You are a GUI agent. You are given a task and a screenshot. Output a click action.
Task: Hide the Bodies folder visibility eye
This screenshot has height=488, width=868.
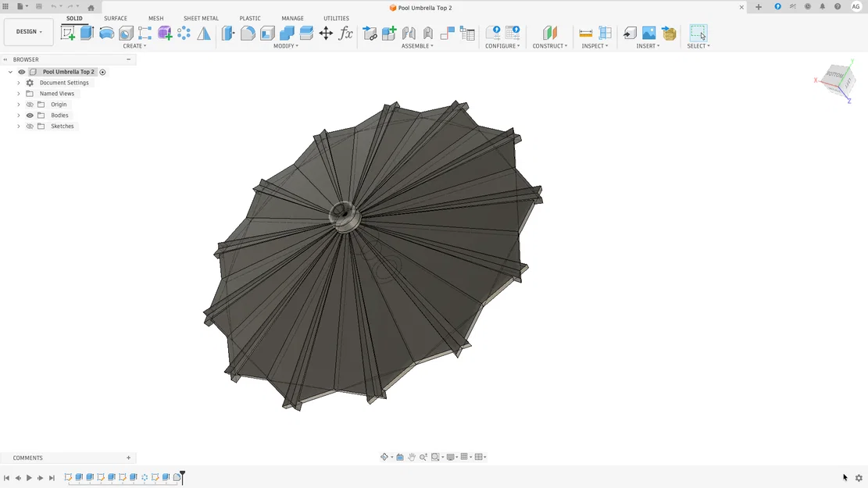(x=30, y=115)
